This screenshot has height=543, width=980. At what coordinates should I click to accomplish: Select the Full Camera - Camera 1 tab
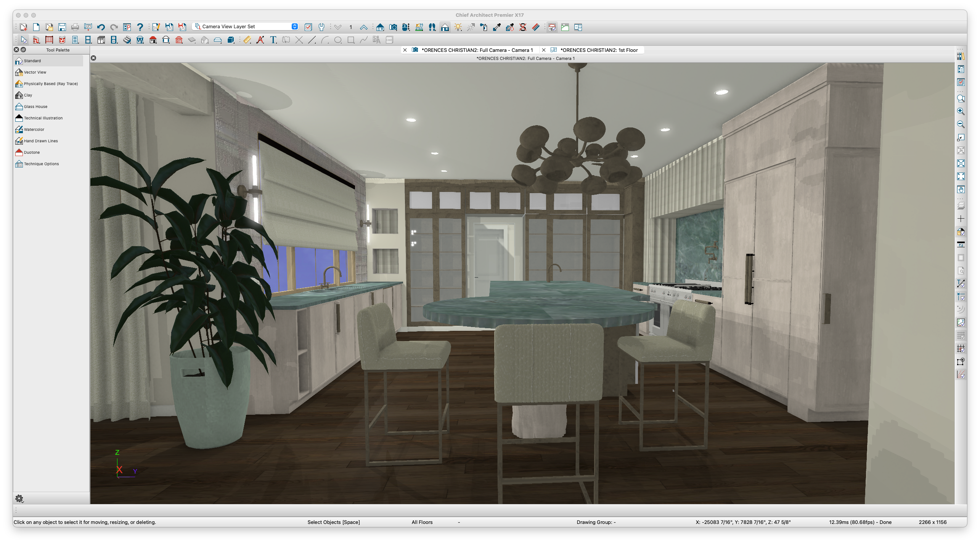[x=477, y=50]
